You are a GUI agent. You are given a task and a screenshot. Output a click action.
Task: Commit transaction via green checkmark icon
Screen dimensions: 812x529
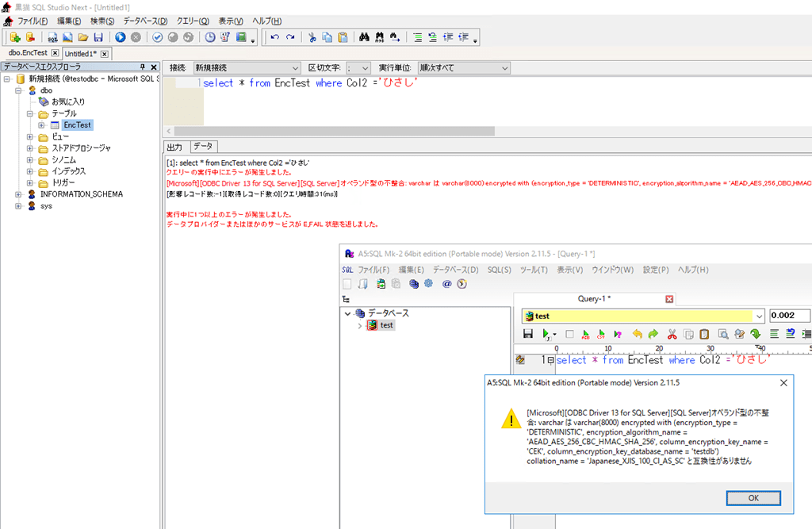click(157, 37)
